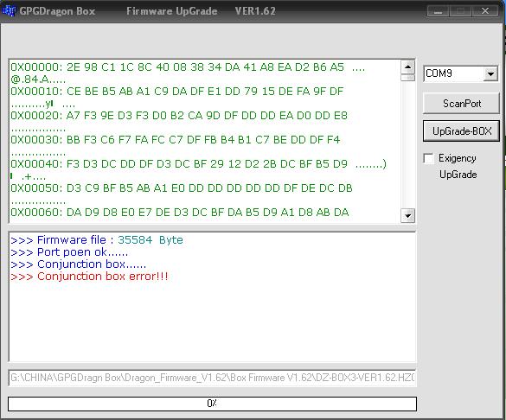Select the 0X00040 hex row
This screenshot has width=506, height=420.
(198, 164)
